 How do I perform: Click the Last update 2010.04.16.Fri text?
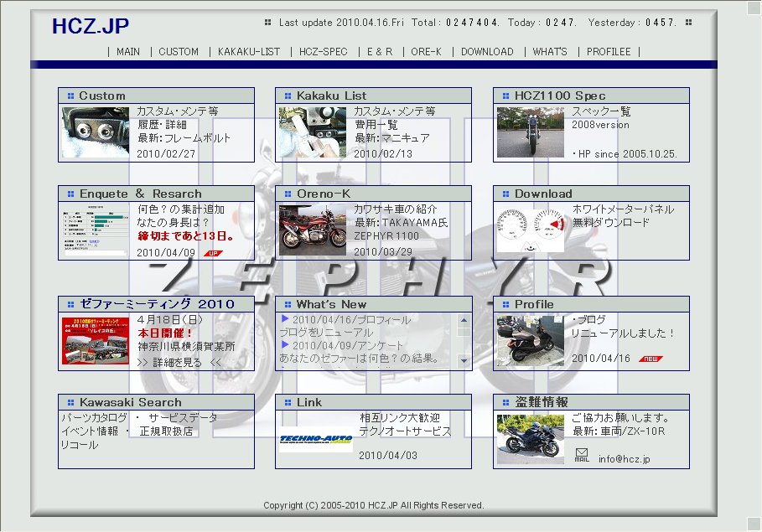(x=341, y=23)
